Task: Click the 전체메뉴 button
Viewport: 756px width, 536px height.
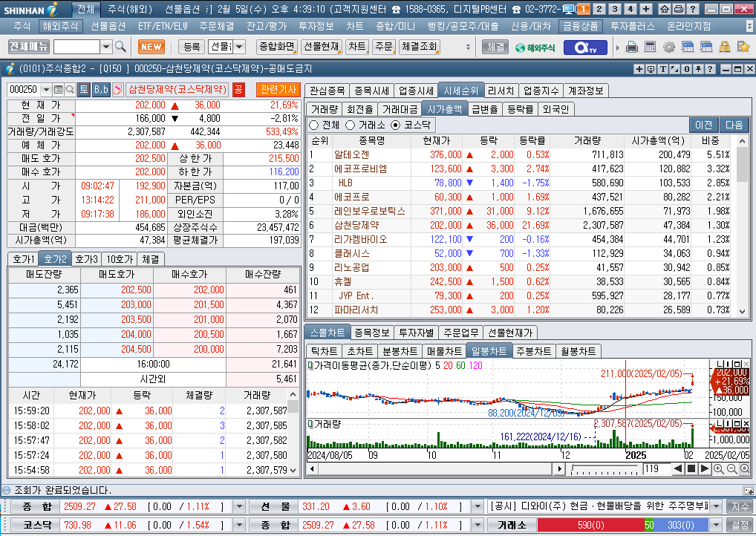Action: [x=29, y=47]
